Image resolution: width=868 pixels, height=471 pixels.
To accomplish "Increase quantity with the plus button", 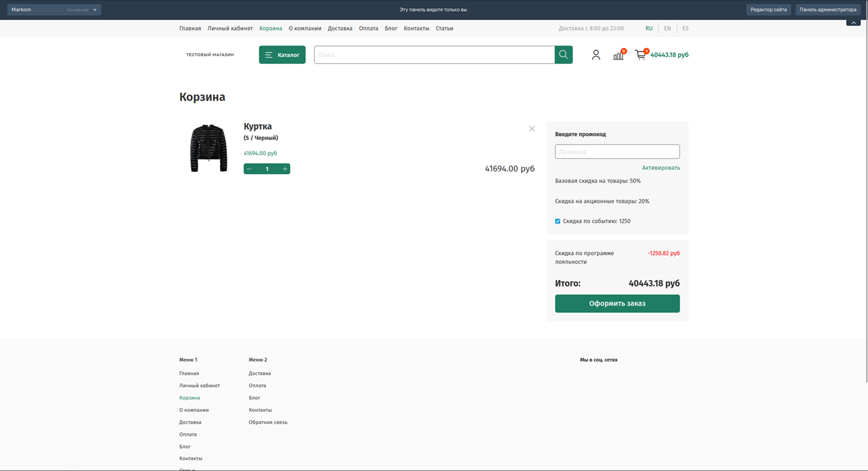I will pos(285,169).
